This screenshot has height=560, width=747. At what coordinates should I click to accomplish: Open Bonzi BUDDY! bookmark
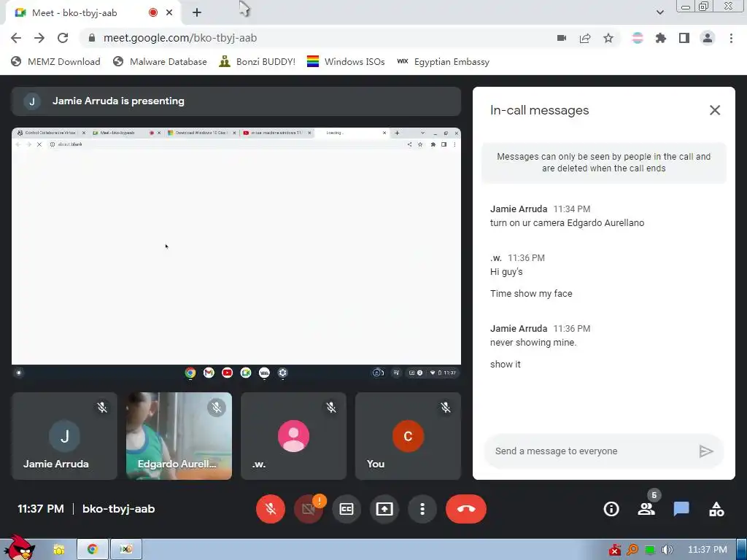point(257,61)
